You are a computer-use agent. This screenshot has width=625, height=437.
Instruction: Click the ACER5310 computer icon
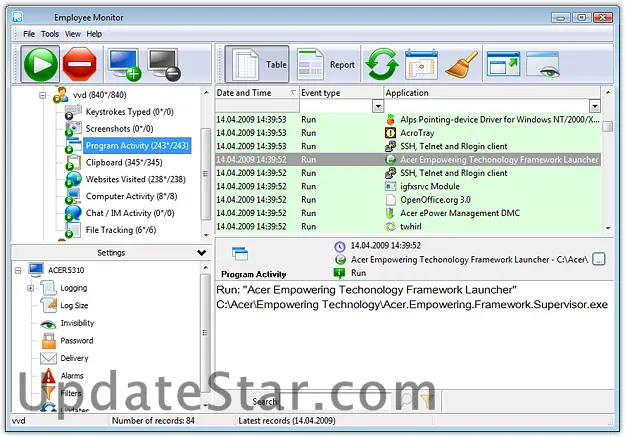(x=36, y=270)
